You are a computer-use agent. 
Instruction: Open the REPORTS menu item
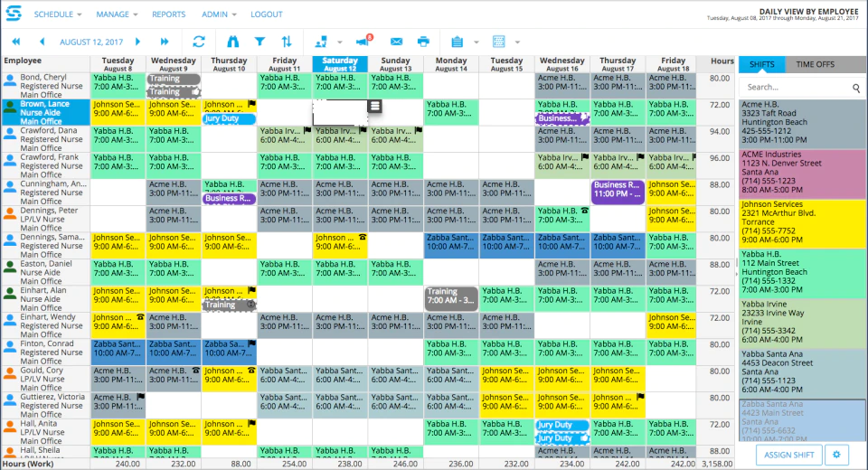click(169, 14)
